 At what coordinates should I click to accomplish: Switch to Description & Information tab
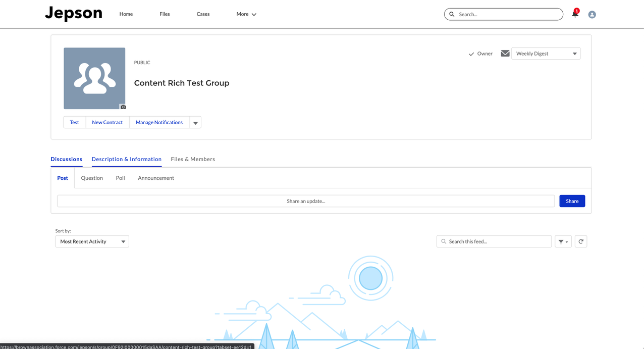coord(127,159)
